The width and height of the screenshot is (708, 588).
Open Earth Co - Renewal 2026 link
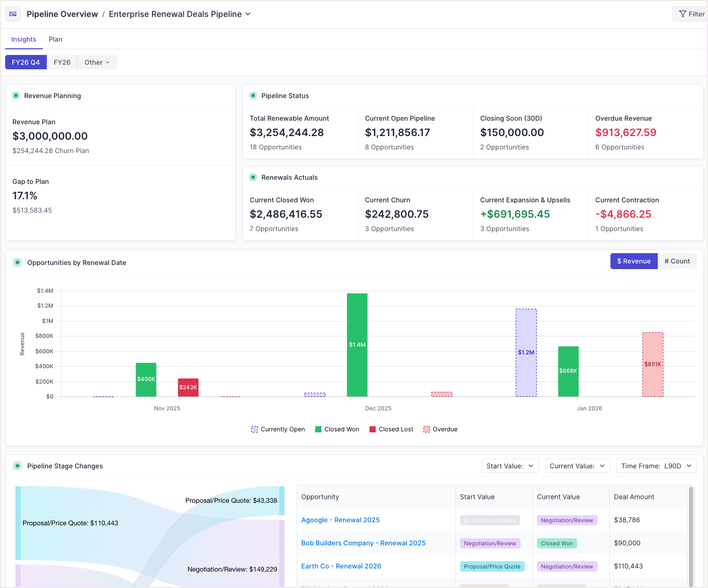click(341, 566)
